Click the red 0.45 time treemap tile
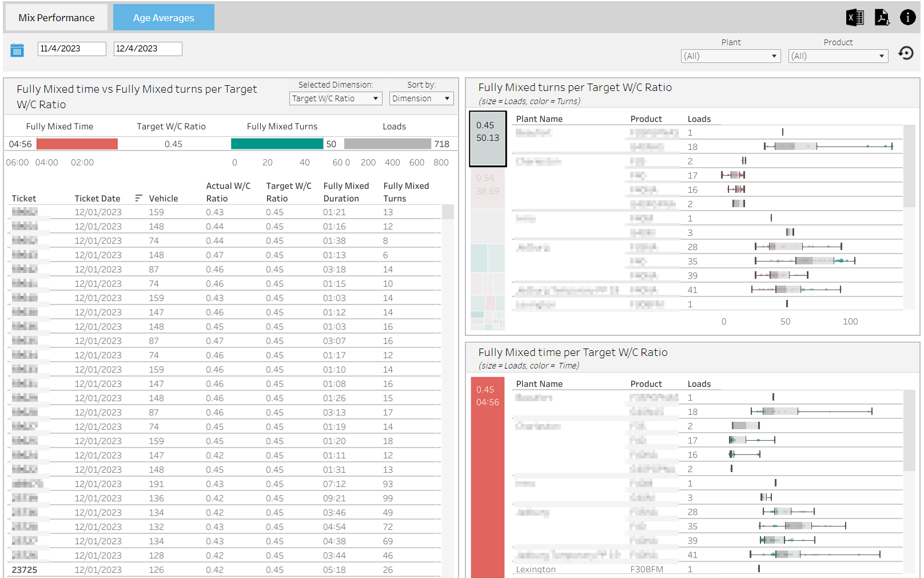The image size is (924, 578). click(x=487, y=475)
